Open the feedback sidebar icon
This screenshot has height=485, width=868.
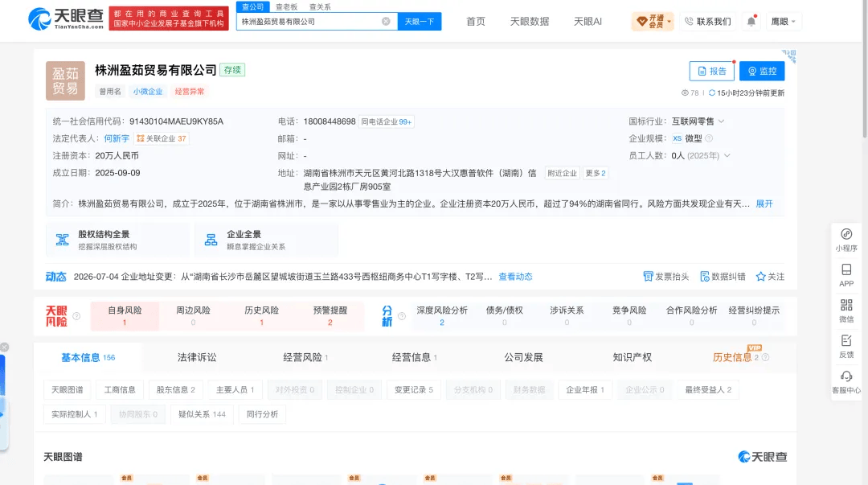845,347
